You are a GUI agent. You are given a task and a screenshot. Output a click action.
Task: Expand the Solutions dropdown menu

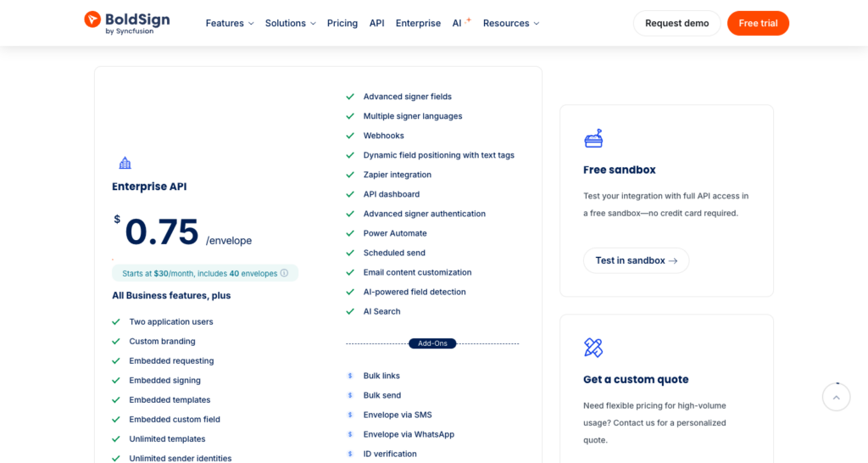[x=290, y=23]
